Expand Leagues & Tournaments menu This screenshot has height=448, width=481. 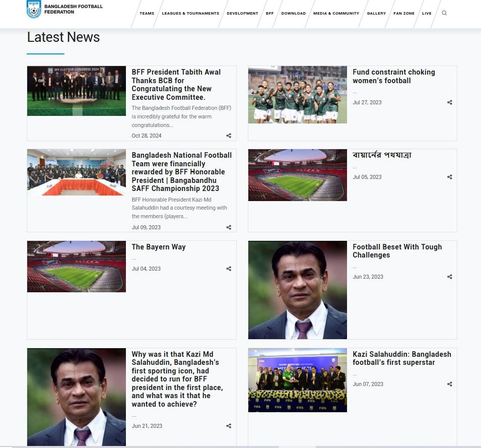coord(190,14)
